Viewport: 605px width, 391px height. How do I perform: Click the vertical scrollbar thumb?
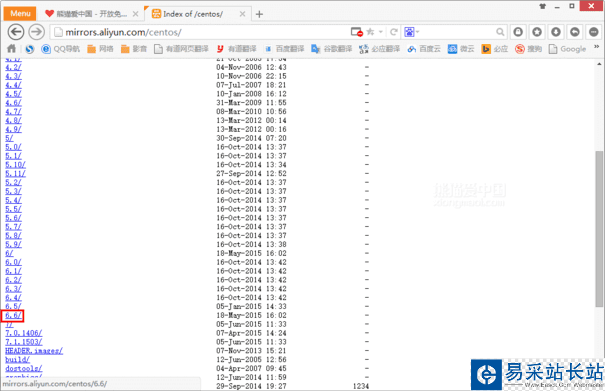[599, 229]
